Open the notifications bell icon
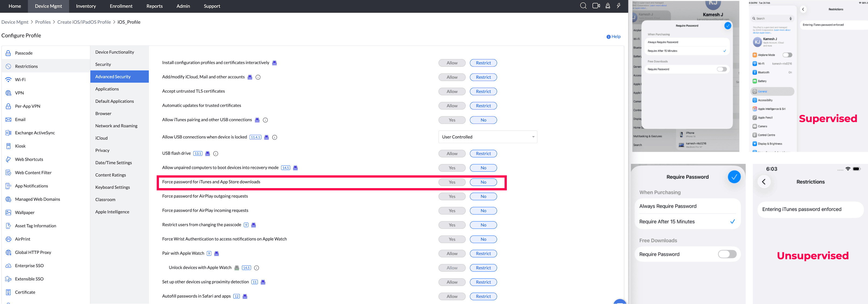The image size is (868, 304). pyautogui.click(x=607, y=6)
